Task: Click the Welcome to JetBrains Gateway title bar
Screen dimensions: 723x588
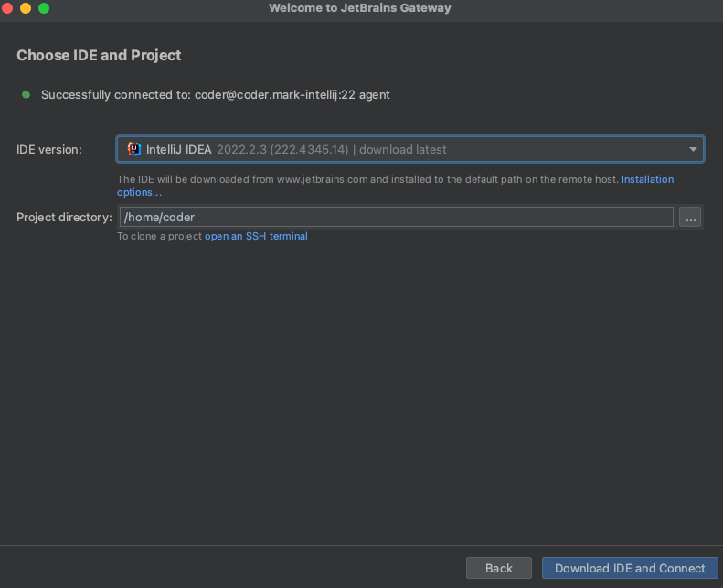Action: click(x=360, y=8)
